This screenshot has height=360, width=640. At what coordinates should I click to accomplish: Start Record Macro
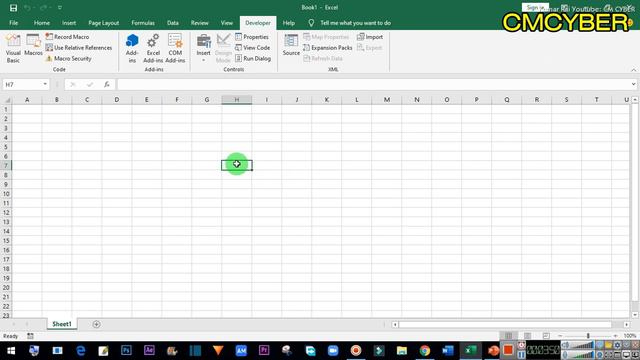click(x=67, y=37)
